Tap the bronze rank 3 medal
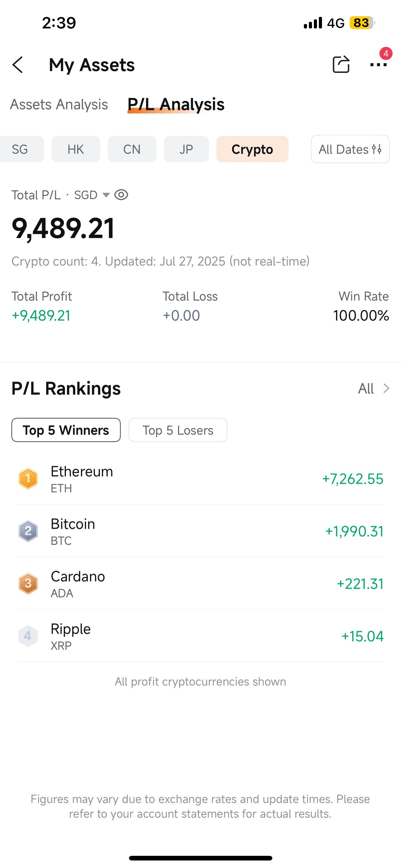Viewport: 401px width, 868px height. pyautogui.click(x=28, y=584)
